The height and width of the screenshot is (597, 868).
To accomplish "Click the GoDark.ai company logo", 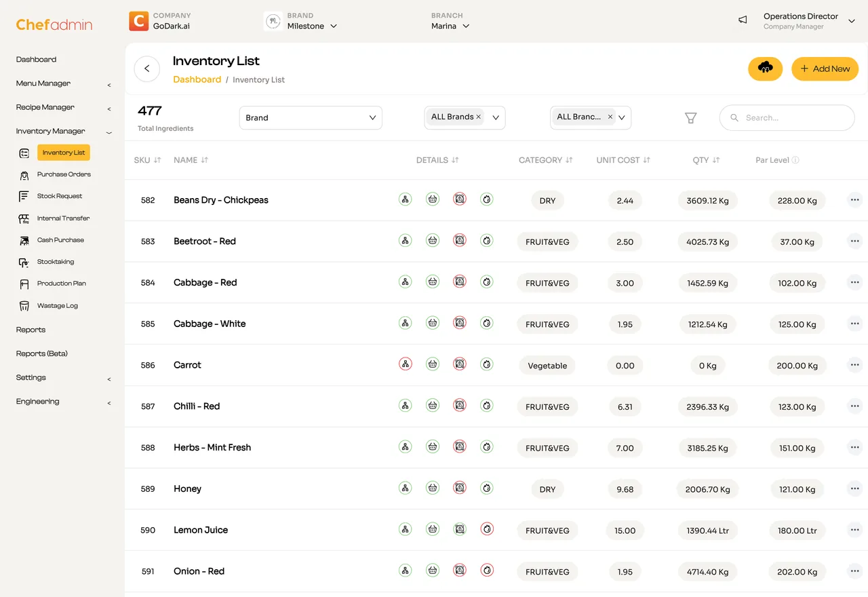I will coord(138,21).
